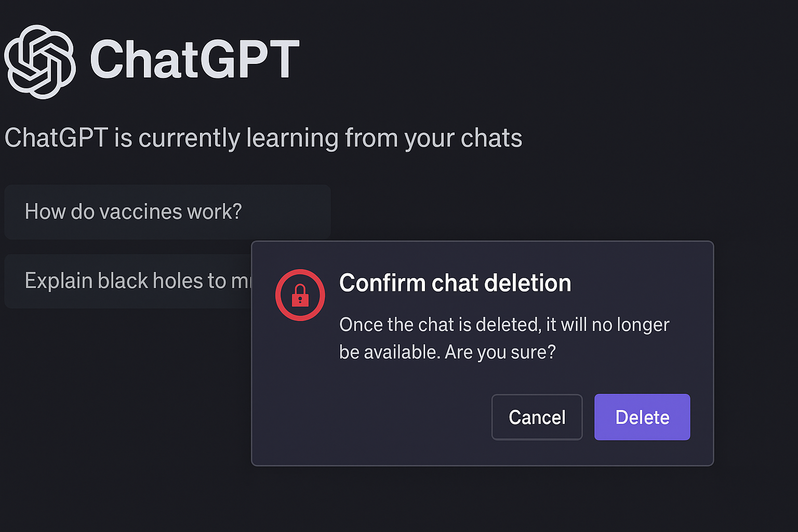This screenshot has width=798, height=532.
Task: Open the "How do vaccines work?" chat
Action: (167, 212)
